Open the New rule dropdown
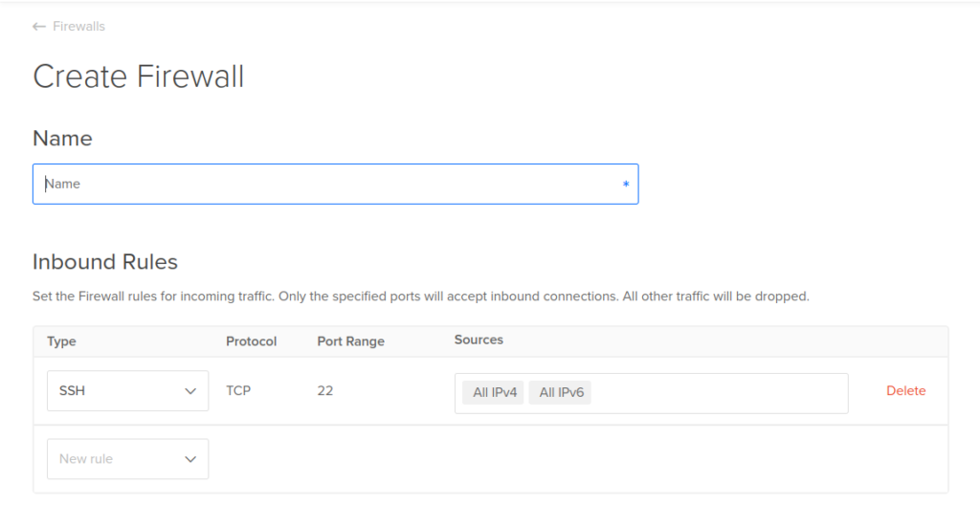The height and width of the screenshot is (505, 980). tap(127, 459)
